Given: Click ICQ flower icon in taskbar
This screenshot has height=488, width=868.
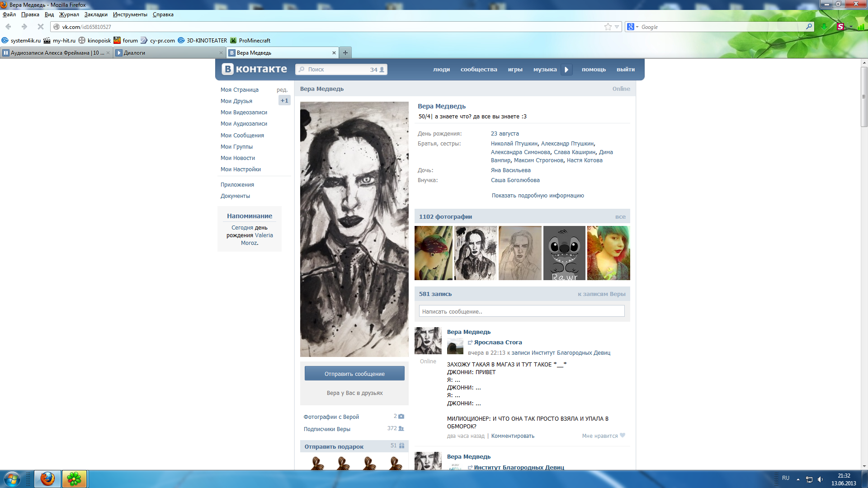Looking at the screenshot, I should 74,479.
